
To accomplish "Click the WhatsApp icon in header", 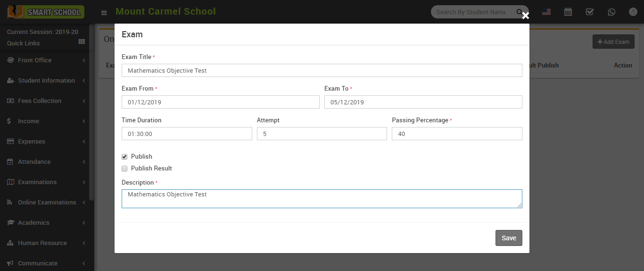I will (611, 12).
